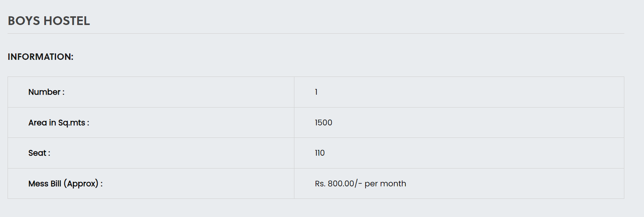
Task: Click the word HOSTEL in the heading
Action: click(x=67, y=21)
